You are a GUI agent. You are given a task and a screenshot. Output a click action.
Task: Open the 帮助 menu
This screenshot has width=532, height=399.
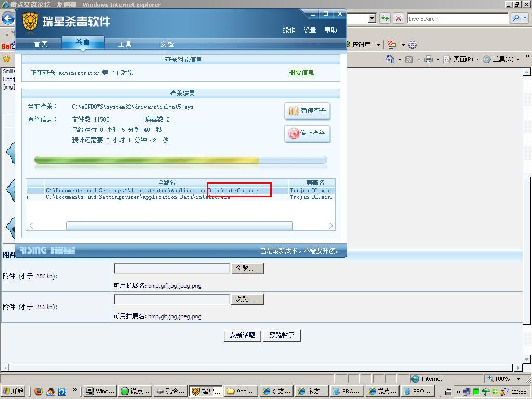pos(331,30)
